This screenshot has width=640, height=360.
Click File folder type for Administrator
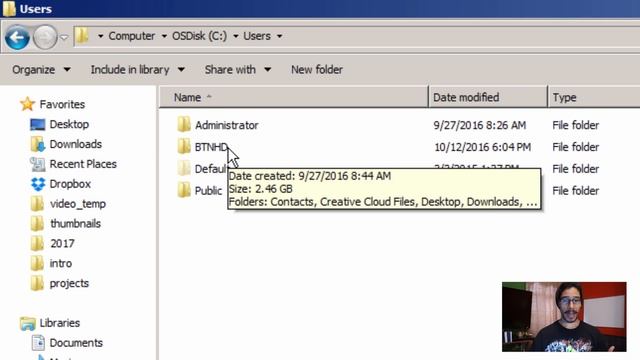576,125
